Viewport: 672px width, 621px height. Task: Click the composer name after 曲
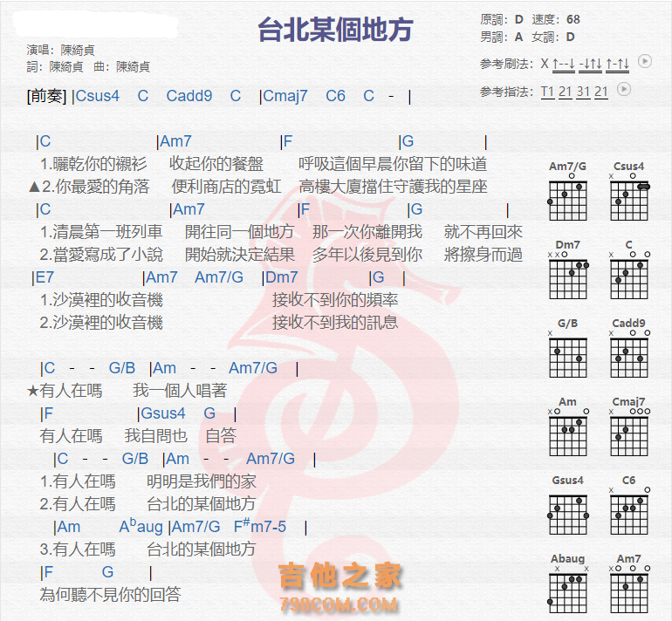coord(134,67)
